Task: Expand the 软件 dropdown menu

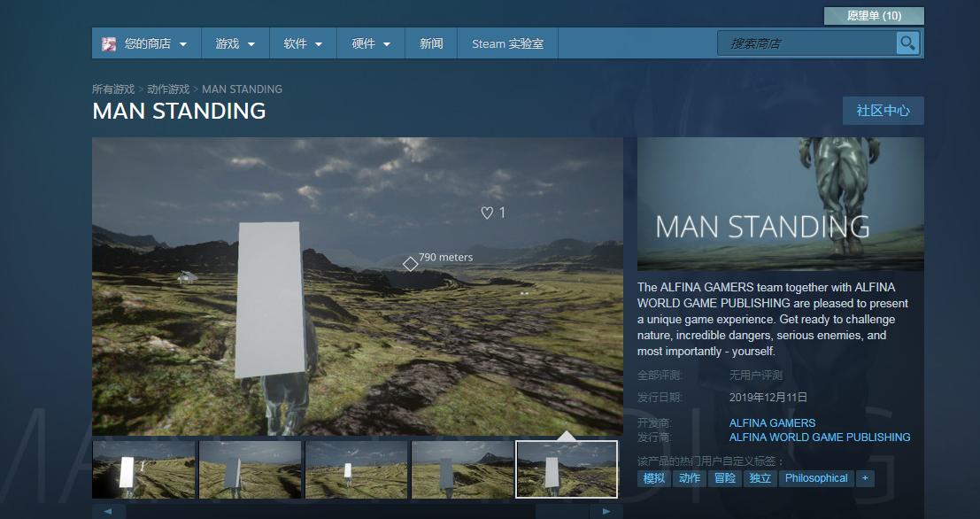Action: 303,43
